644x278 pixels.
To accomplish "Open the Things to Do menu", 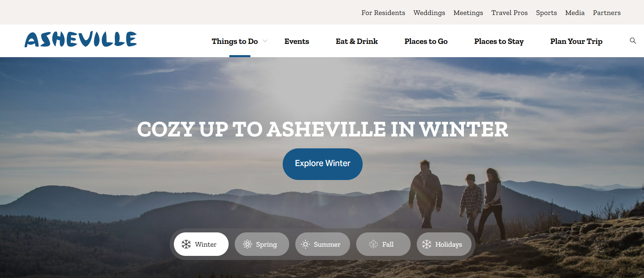I will click(235, 42).
